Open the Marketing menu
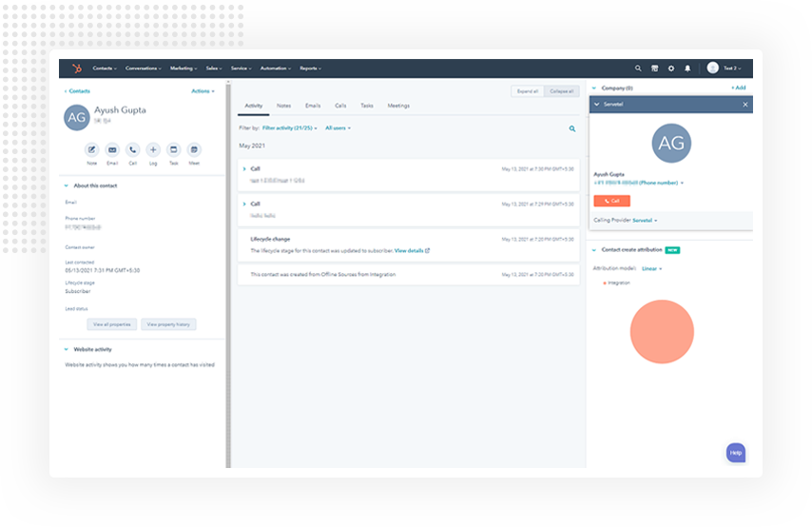The width and height of the screenshot is (812, 527). click(184, 68)
